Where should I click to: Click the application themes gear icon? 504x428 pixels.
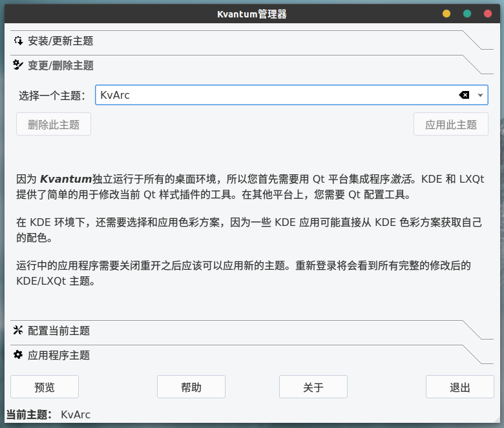(x=18, y=355)
